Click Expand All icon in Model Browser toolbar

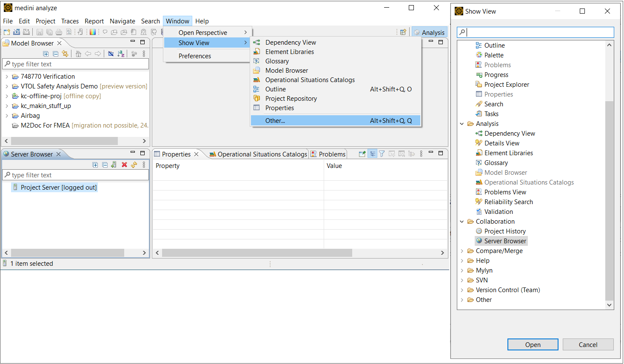[46, 54]
